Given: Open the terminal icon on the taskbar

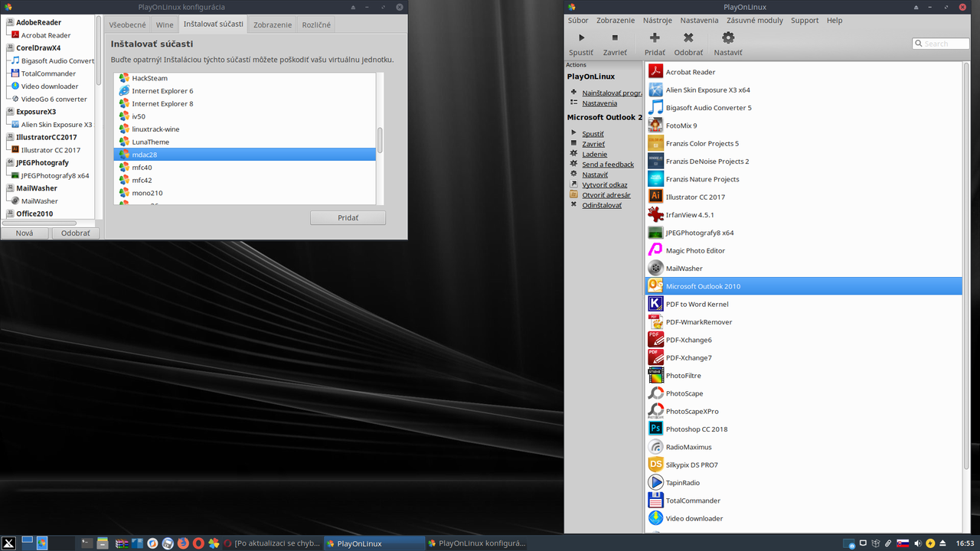Looking at the screenshot, I should tap(87, 543).
